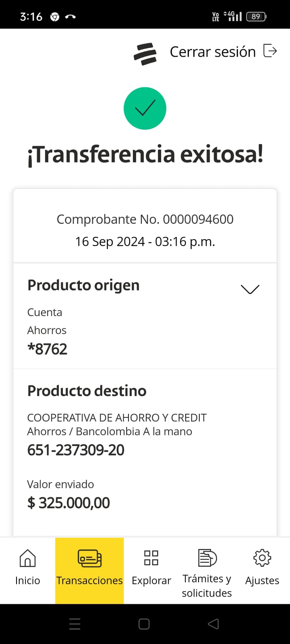The image size is (290, 644).
Task: Tap the green success checkmark icon
Action: (x=145, y=108)
